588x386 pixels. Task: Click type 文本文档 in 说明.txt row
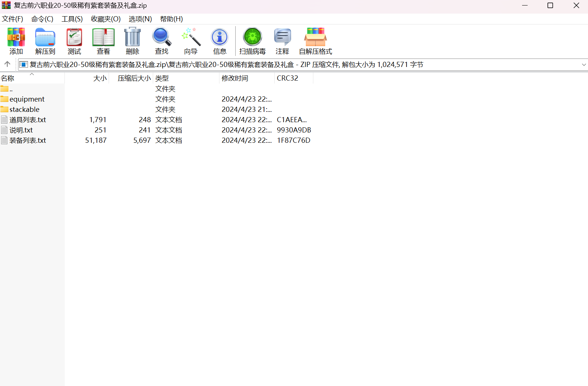pyautogui.click(x=169, y=130)
